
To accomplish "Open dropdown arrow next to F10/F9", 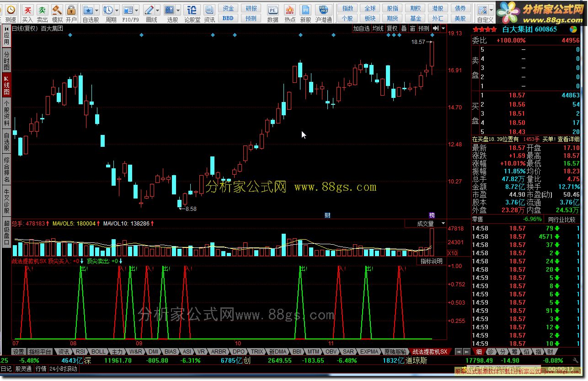I will (x=137, y=10).
